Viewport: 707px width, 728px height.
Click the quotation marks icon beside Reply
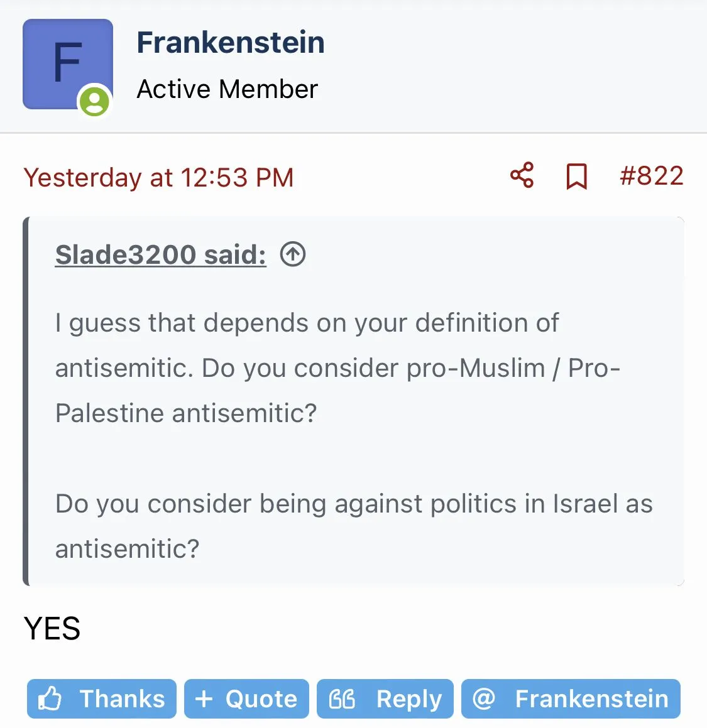click(x=343, y=698)
